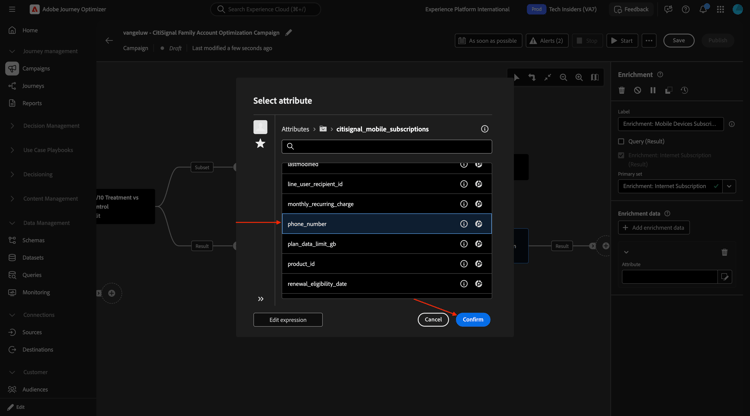The width and height of the screenshot is (750, 416).
Task: Click the star favorites icon in dialog
Action: click(260, 143)
